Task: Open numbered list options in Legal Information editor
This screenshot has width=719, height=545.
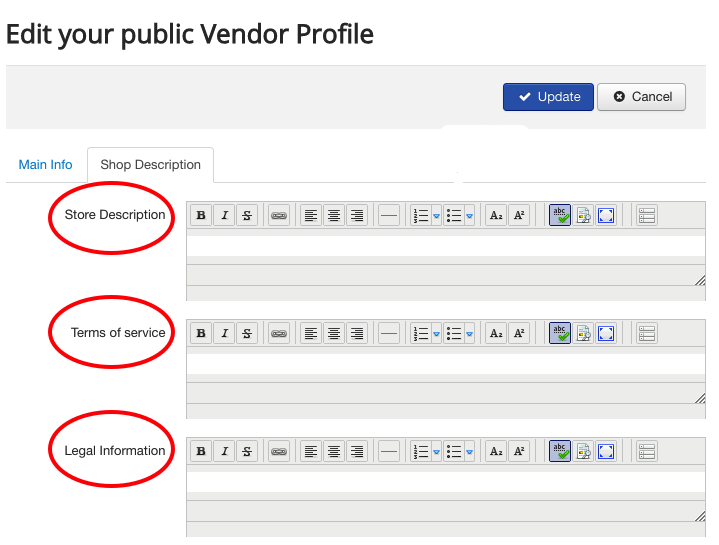Action: tap(437, 451)
